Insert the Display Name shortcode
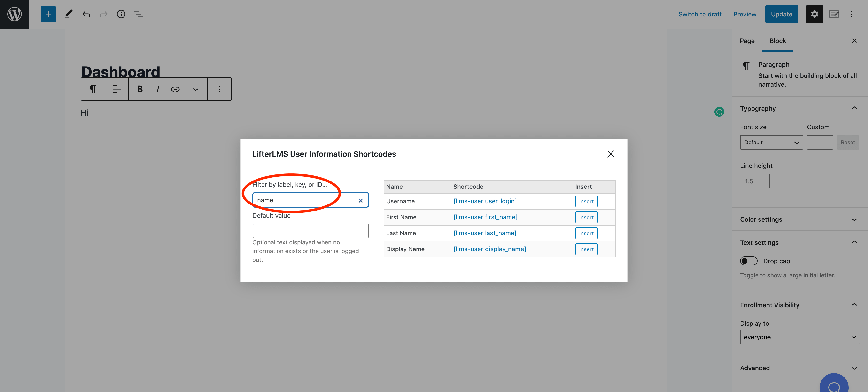This screenshot has height=392, width=868. 586,249
